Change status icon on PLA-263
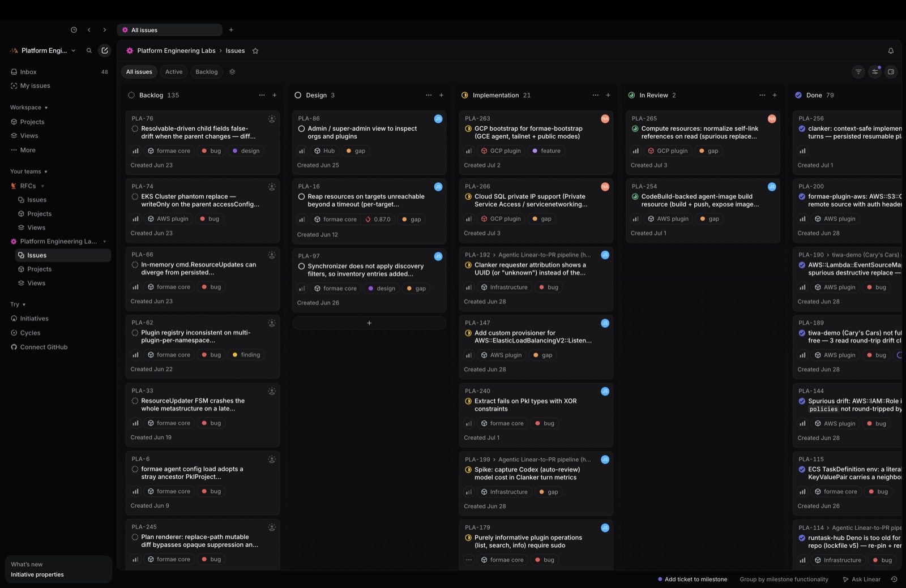906x588 pixels. point(468,128)
